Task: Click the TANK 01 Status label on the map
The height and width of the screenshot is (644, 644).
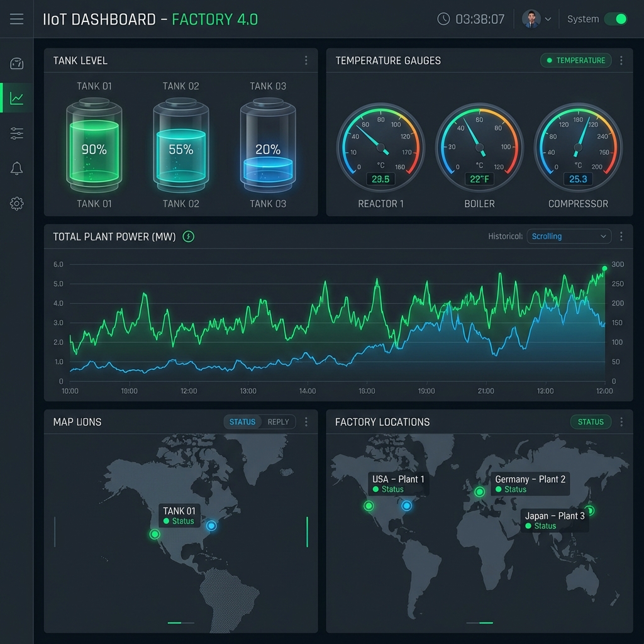Action: (179, 516)
